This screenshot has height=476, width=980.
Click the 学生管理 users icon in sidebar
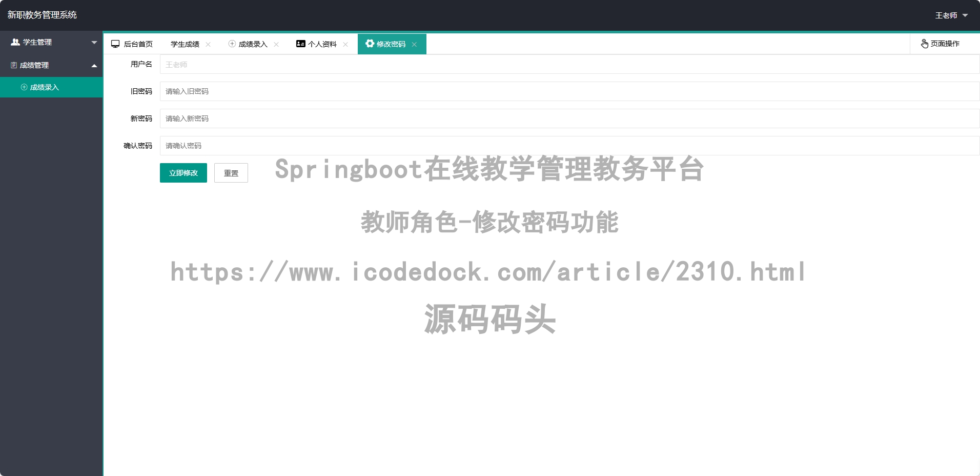(15, 42)
